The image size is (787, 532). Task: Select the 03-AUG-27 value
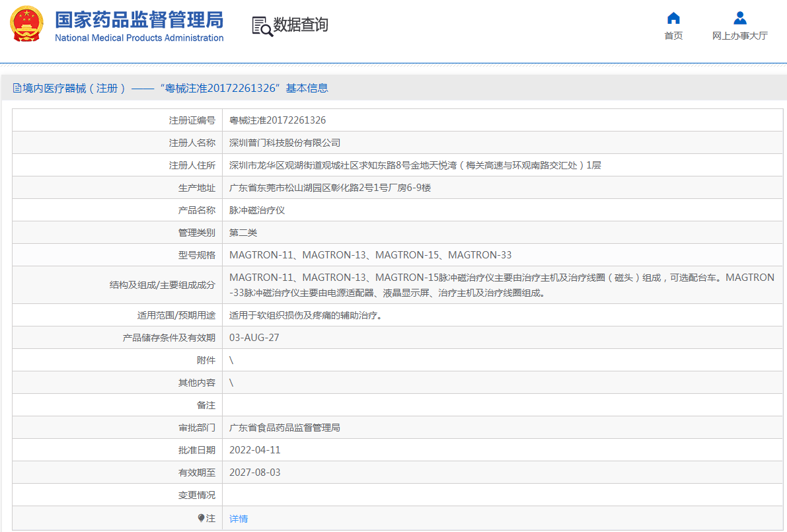click(x=254, y=338)
